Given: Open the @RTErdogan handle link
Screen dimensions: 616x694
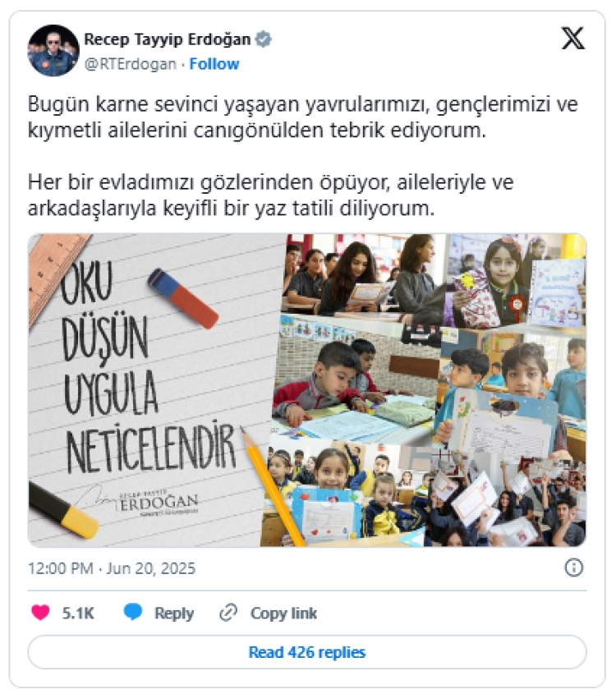Looking at the screenshot, I should (130, 64).
